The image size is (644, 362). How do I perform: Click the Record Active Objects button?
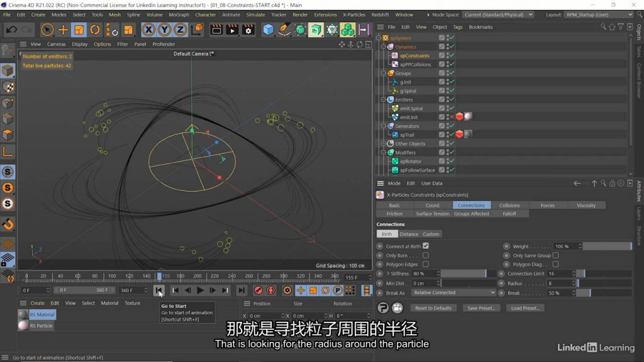pyautogui.click(x=258, y=290)
